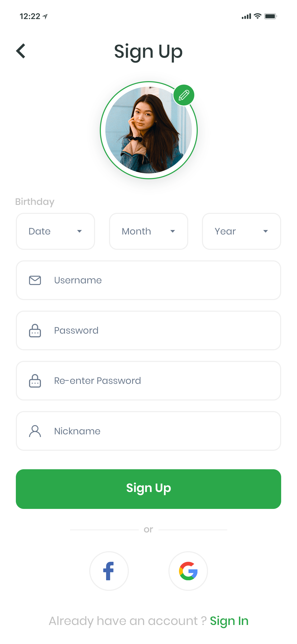
Task: Open the Year dropdown
Action: 242,231
